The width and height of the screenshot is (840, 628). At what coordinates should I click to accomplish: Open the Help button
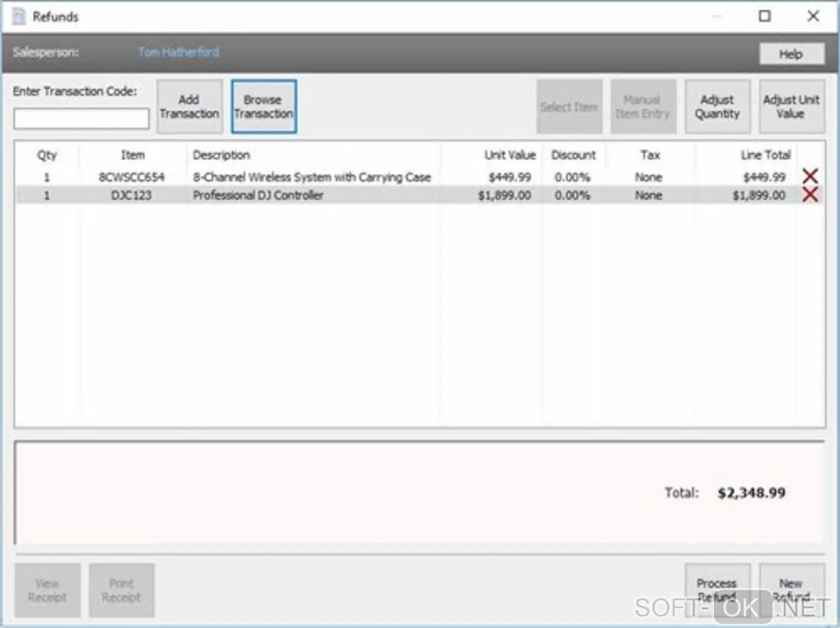click(x=791, y=53)
